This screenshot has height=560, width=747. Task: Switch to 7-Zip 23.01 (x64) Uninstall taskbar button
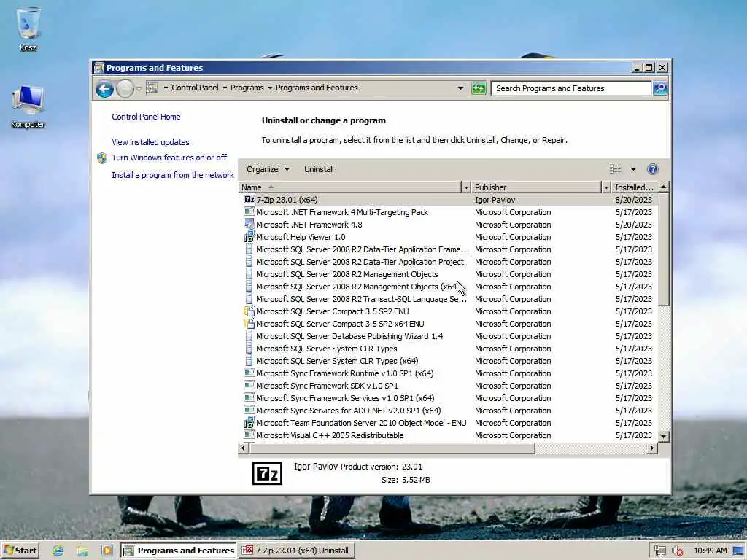click(x=296, y=551)
